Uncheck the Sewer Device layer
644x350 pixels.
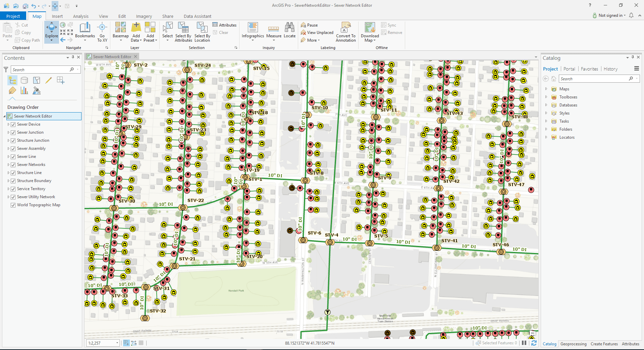click(x=13, y=124)
